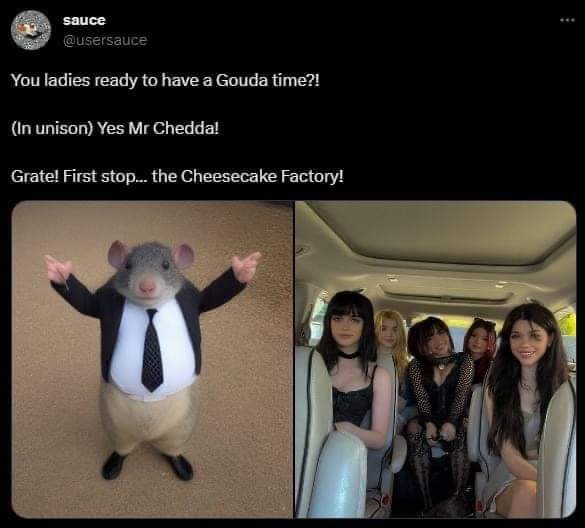Select the "Gouda time" first tweet line
The image size is (585, 528).
[165, 80]
